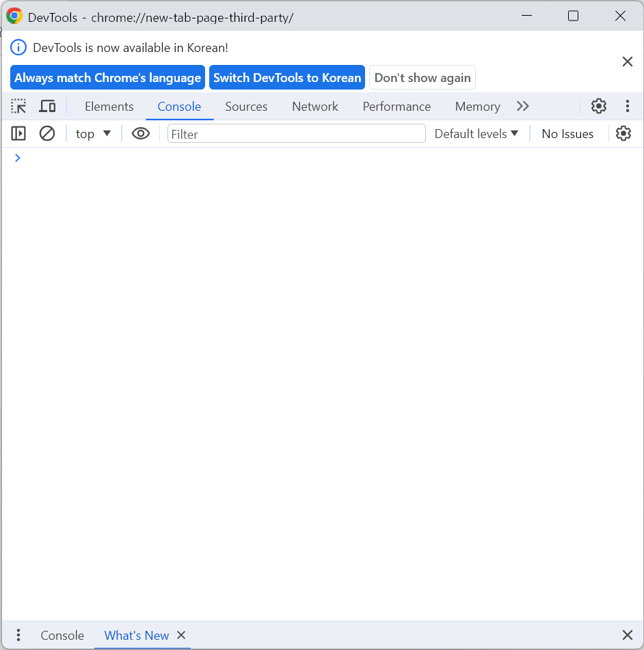Select the Console tab in the drawer
The height and width of the screenshot is (650, 644).
coord(62,636)
